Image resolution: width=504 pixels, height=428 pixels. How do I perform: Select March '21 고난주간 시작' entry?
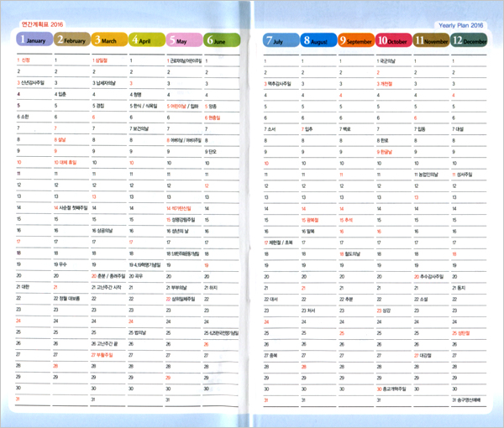click(x=107, y=287)
